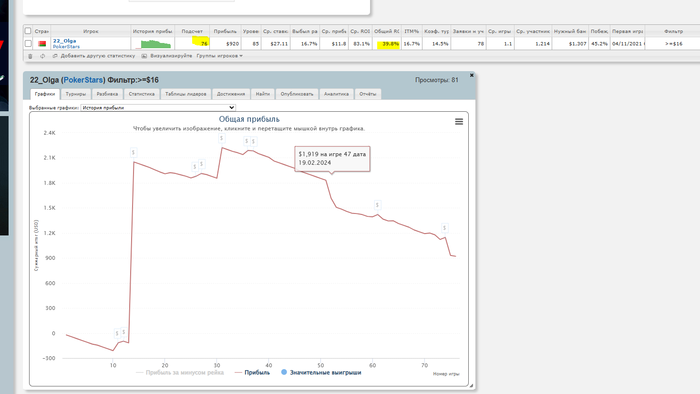Open the Разбивка tab

click(107, 94)
